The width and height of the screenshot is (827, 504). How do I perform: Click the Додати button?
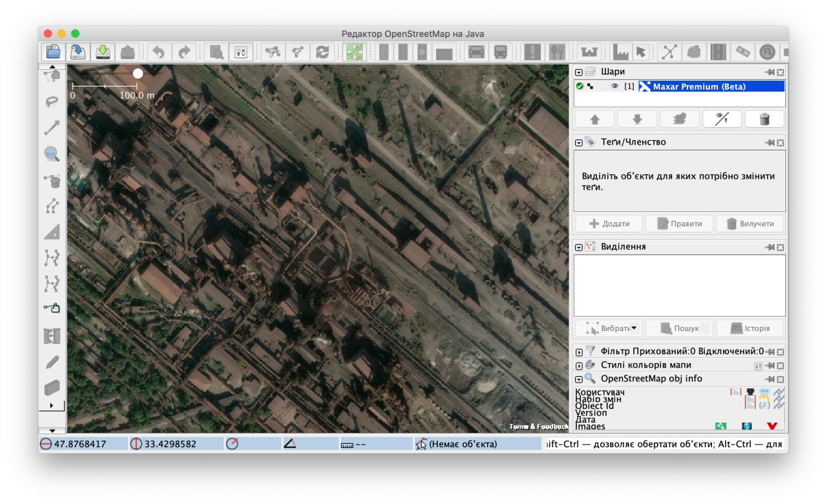[609, 224]
